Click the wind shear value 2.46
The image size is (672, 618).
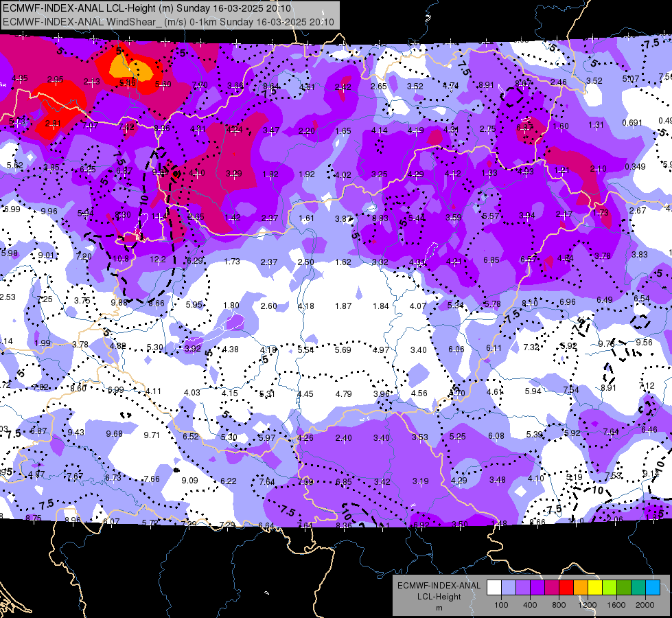click(x=559, y=82)
